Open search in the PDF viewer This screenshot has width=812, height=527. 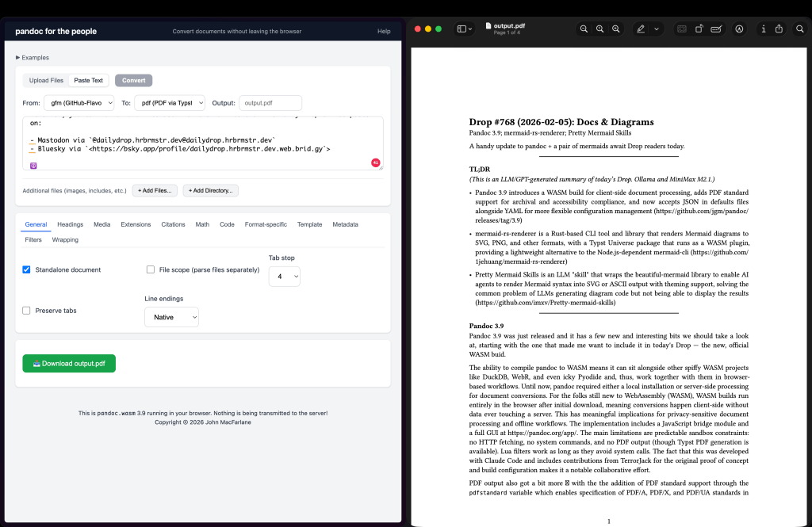click(x=799, y=29)
